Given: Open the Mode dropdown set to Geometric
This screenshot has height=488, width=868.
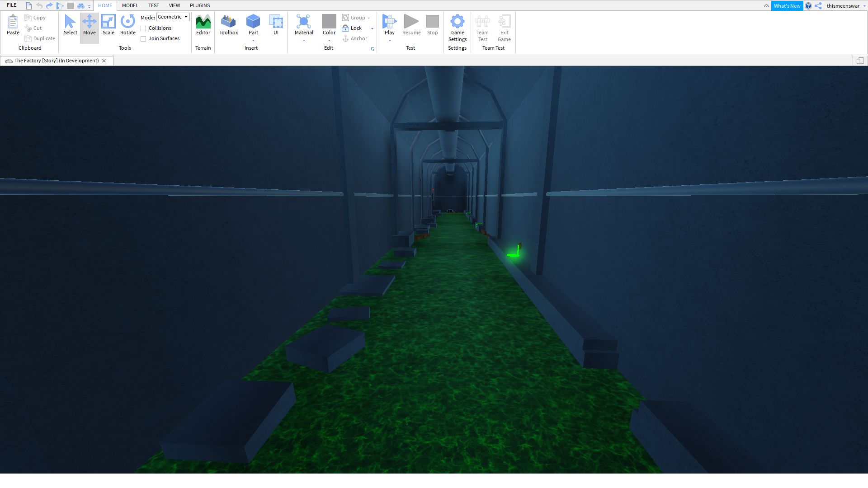Looking at the screenshot, I should (x=173, y=17).
